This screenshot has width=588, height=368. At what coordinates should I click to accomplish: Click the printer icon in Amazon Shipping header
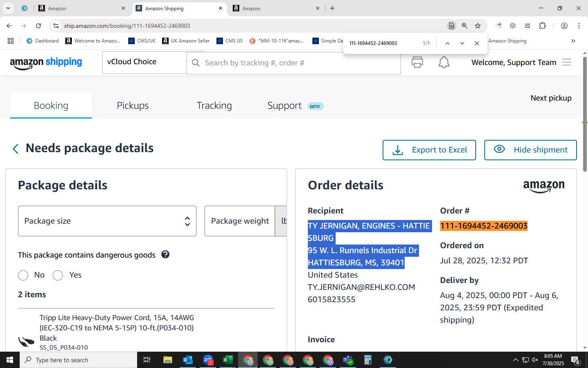pos(417,62)
